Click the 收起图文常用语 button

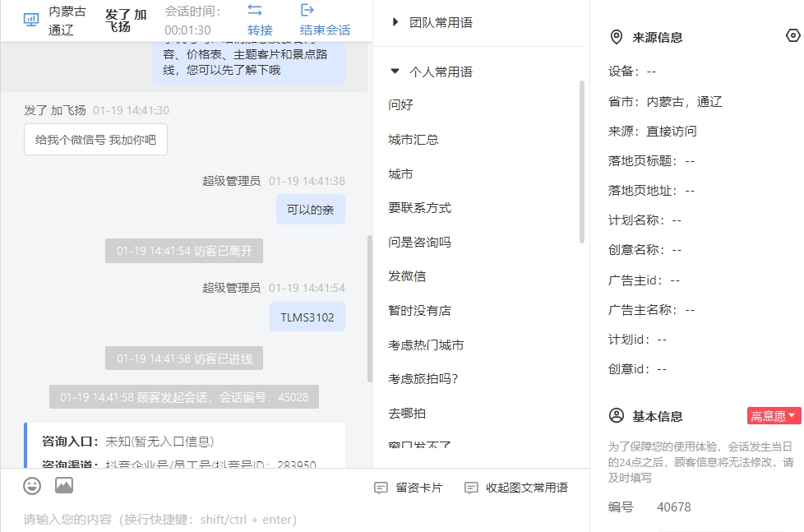coord(515,488)
